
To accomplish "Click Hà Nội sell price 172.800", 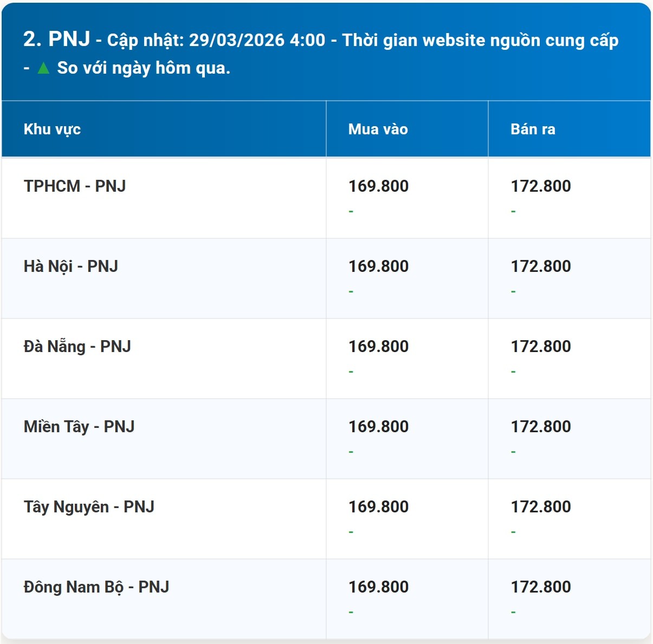I will 540,266.
